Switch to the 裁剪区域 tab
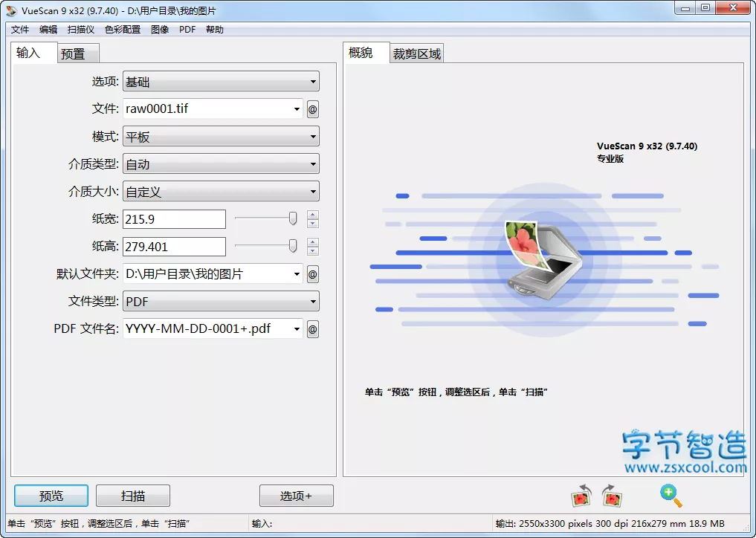Screen dimensions: 756x538 [x=416, y=54]
